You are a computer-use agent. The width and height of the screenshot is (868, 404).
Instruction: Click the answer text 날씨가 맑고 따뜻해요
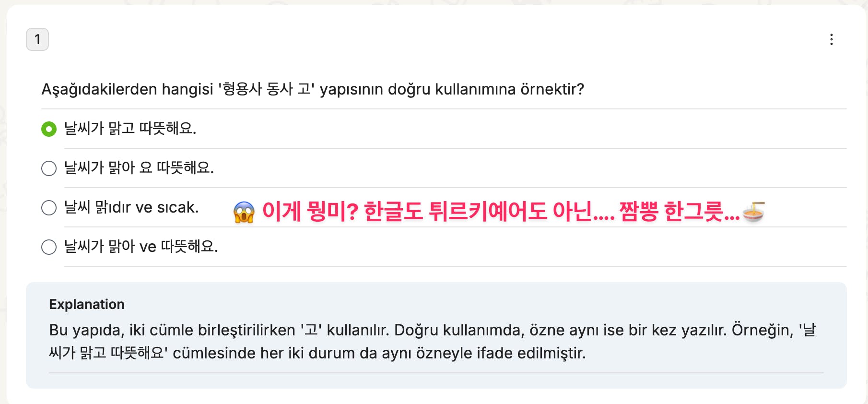(130, 129)
